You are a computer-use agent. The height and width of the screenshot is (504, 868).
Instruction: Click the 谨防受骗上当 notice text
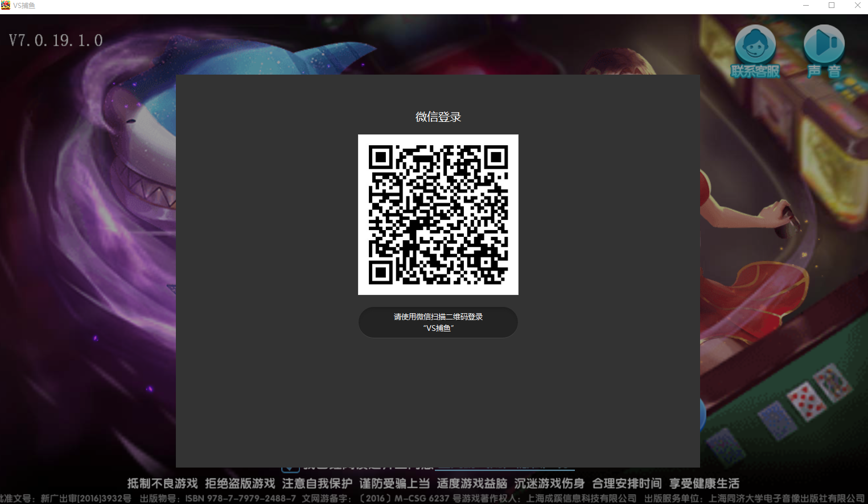[394, 483]
